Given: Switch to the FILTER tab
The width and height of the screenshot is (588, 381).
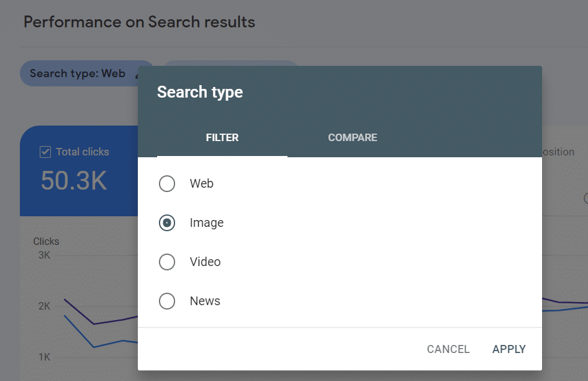Looking at the screenshot, I should point(222,137).
